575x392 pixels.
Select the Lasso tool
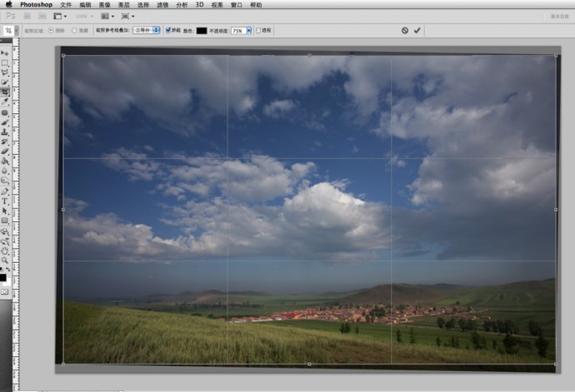pyautogui.click(x=5, y=72)
